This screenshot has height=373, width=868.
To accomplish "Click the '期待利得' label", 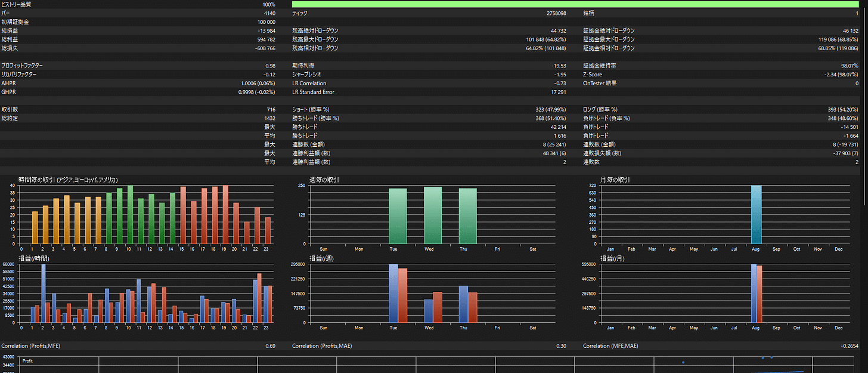I will pyautogui.click(x=303, y=66).
